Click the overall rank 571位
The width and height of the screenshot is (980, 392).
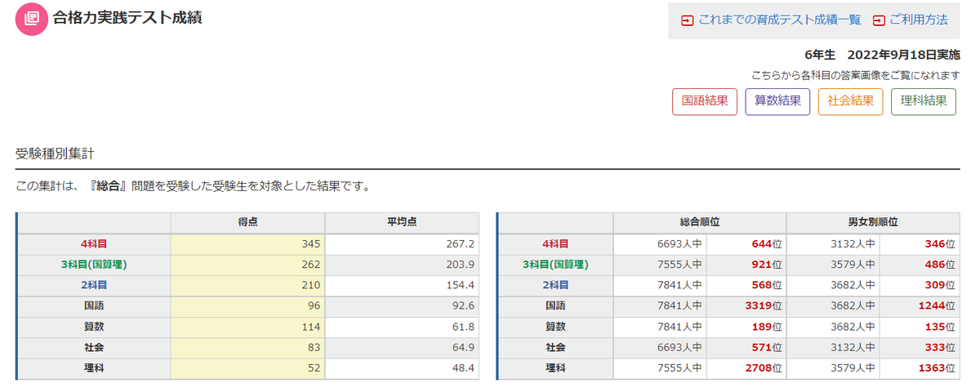point(766,347)
